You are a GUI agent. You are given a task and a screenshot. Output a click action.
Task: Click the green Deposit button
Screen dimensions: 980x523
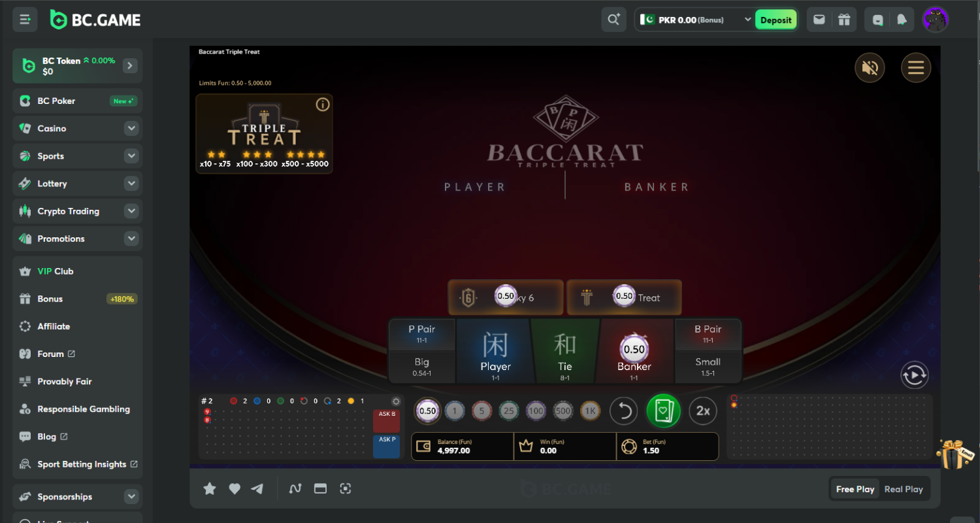coord(776,20)
